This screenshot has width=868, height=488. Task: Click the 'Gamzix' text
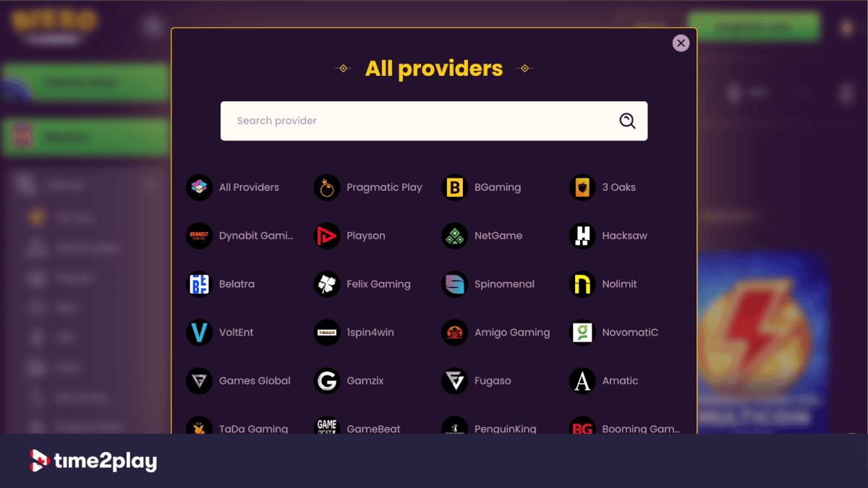365,381
